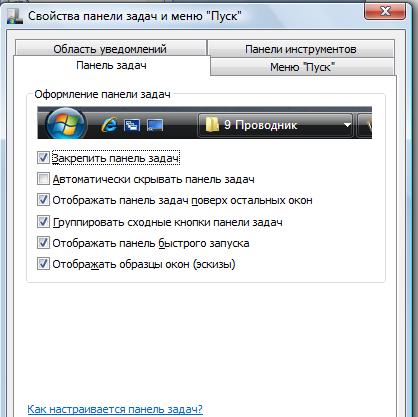Click the Windows Start orb in taskbar preview
Viewport: 418px width, 417px height.
[66, 124]
